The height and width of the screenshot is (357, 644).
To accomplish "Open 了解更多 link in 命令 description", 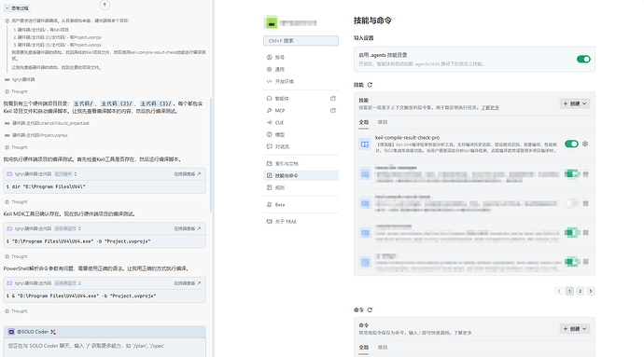I will 462,333.
